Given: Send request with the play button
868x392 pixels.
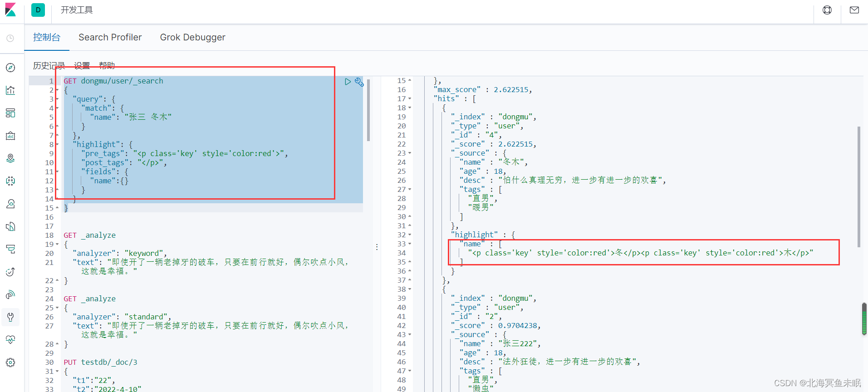Looking at the screenshot, I should click(348, 82).
